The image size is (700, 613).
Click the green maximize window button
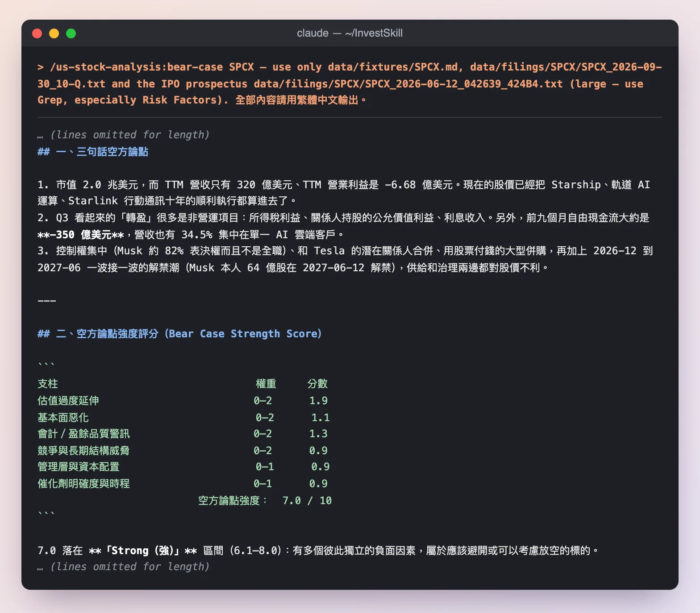pyautogui.click(x=71, y=33)
